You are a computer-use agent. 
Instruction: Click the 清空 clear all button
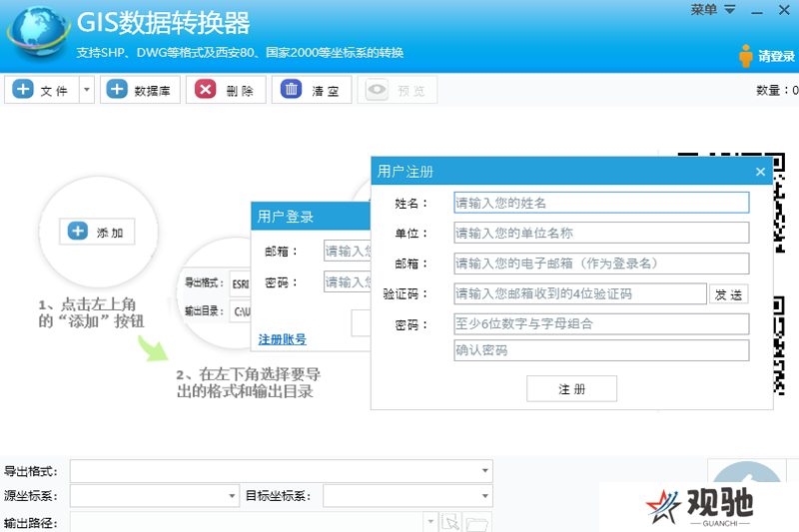point(312,90)
